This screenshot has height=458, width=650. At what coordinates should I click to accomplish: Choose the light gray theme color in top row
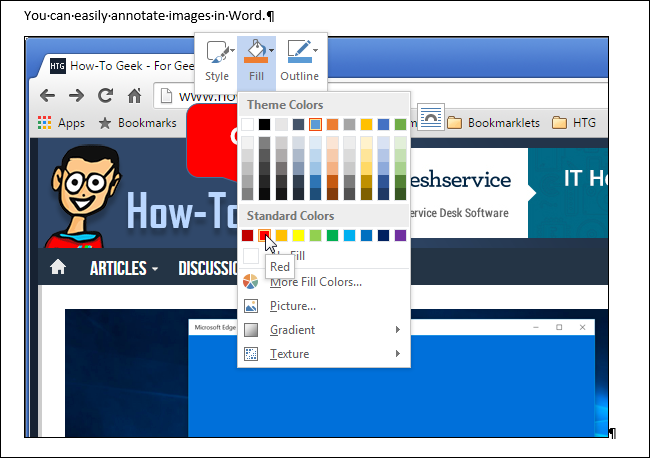(x=281, y=124)
